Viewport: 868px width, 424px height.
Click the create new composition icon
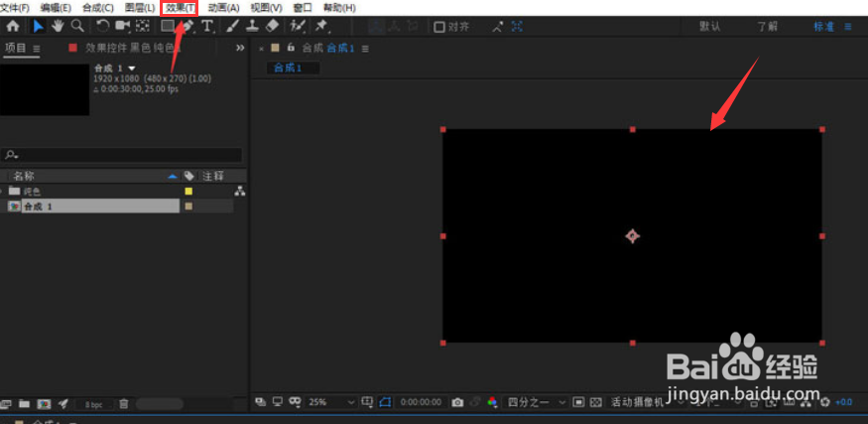(44, 403)
